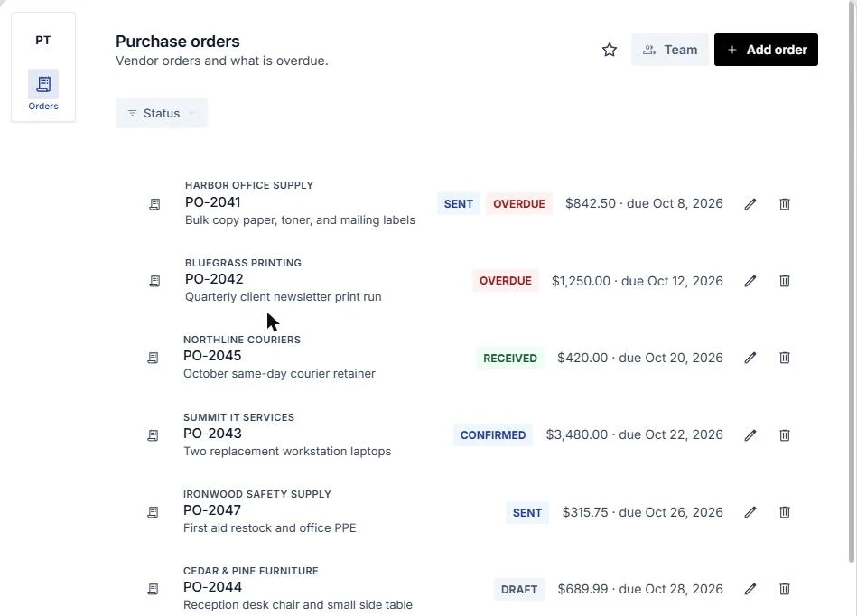Edit order PO-2042 pencil icon

(750, 281)
